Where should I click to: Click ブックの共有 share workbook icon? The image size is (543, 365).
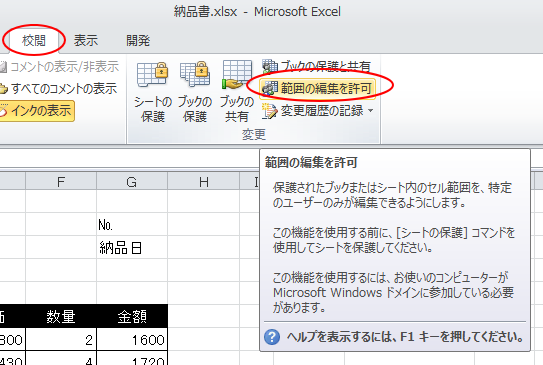coord(237,92)
